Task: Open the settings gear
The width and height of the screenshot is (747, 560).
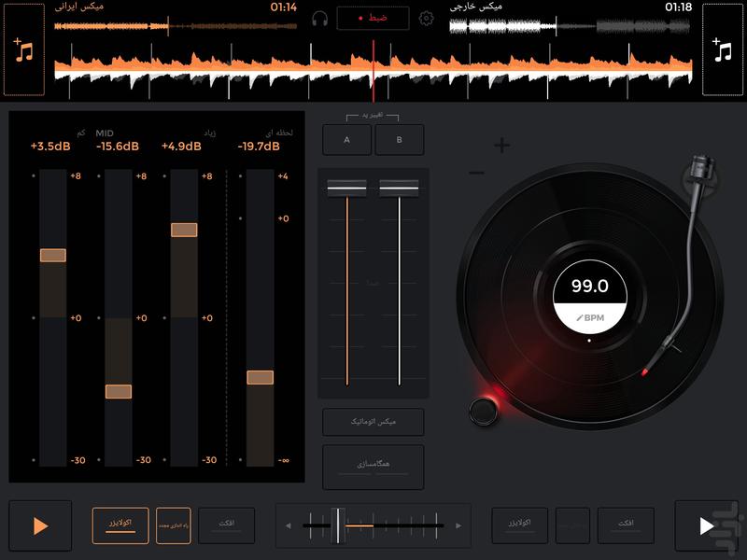Action: tap(427, 19)
